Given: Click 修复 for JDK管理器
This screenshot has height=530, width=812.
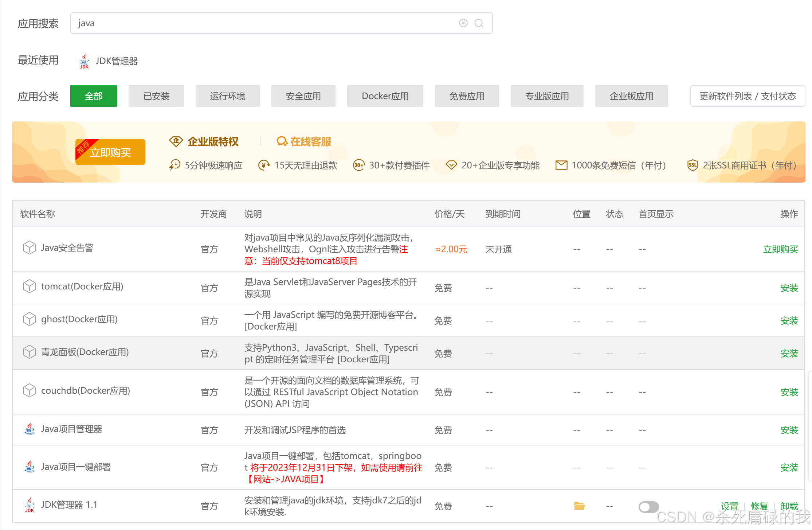Looking at the screenshot, I should pos(760,506).
